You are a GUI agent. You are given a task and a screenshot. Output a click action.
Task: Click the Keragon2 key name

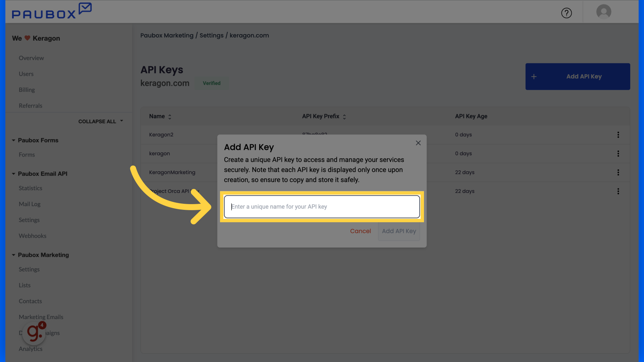[161, 135]
